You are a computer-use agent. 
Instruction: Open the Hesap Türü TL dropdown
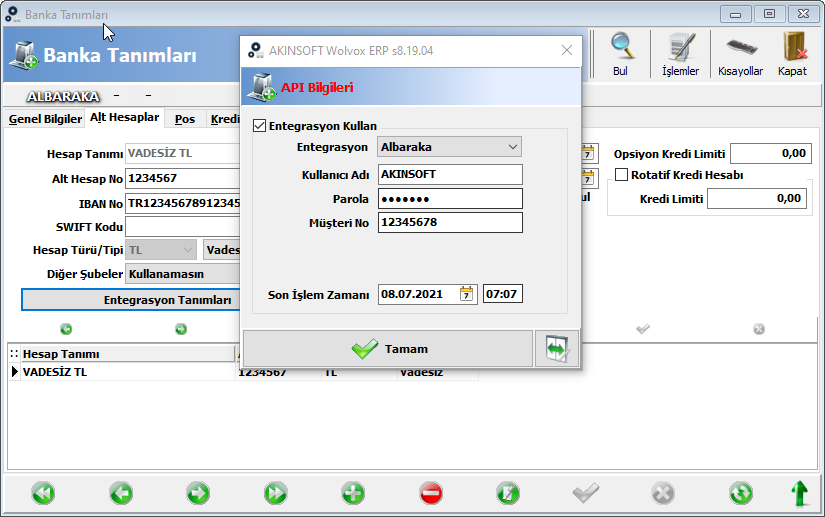point(161,250)
